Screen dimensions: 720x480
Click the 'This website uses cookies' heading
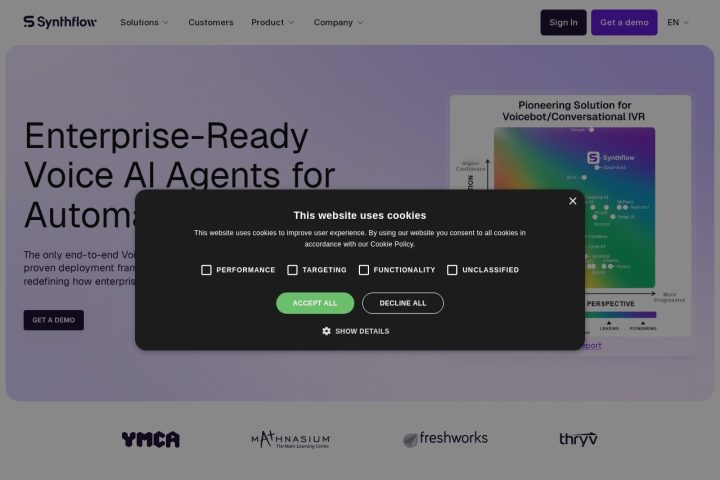tap(360, 215)
